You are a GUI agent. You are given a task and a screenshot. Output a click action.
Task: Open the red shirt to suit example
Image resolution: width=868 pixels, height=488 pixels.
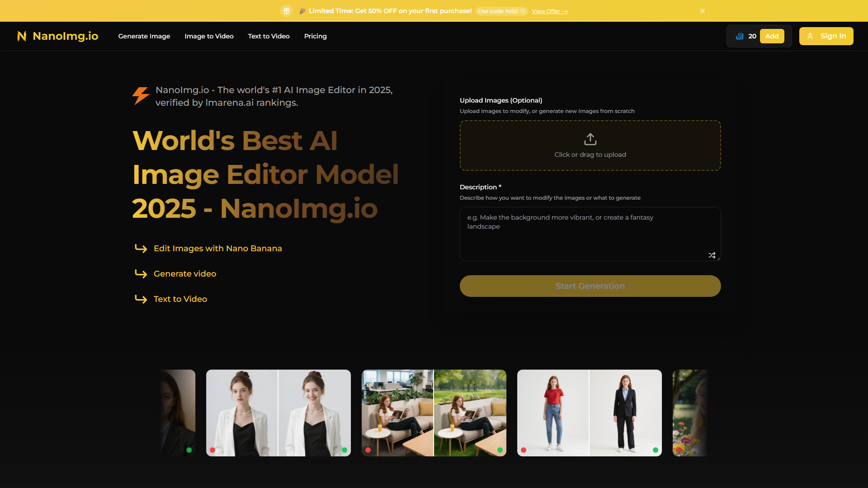pos(590,413)
